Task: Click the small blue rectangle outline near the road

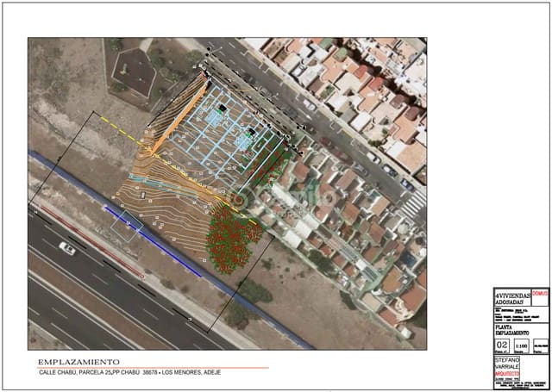Action: coord(127,221)
